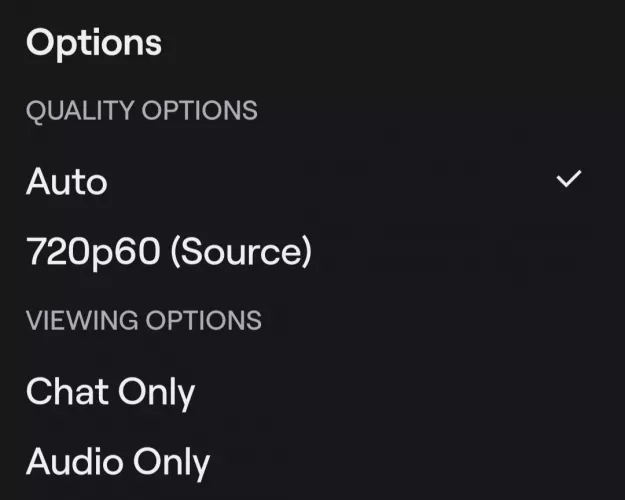This screenshot has height=500, width=625.
Task: Open the Chat Only menu item
Action: point(110,392)
